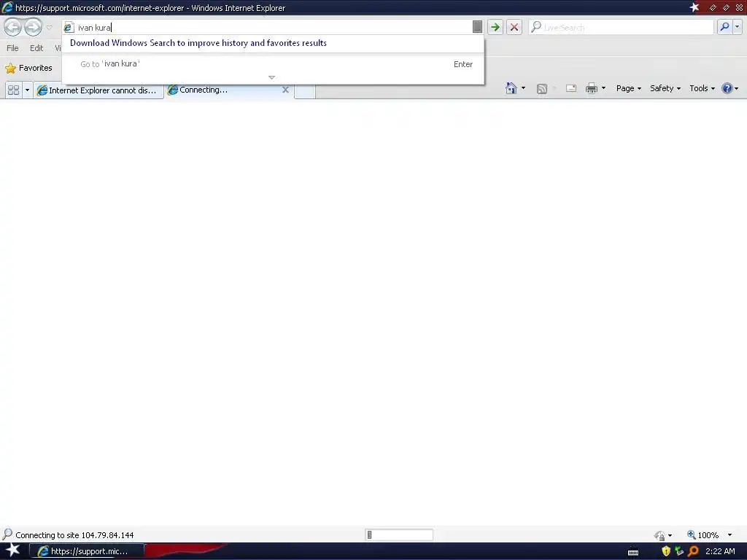The image size is (747, 560).
Task: Open the recent pages dropdown arrow
Action: tap(49, 27)
